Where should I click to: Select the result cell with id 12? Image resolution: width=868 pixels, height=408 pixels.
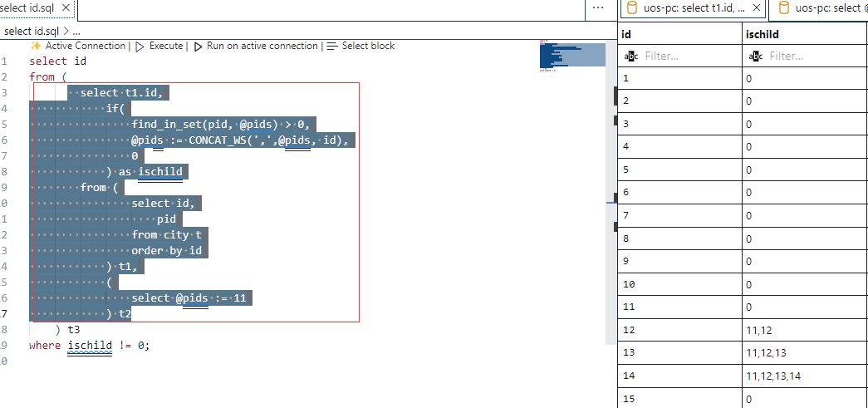[679, 330]
